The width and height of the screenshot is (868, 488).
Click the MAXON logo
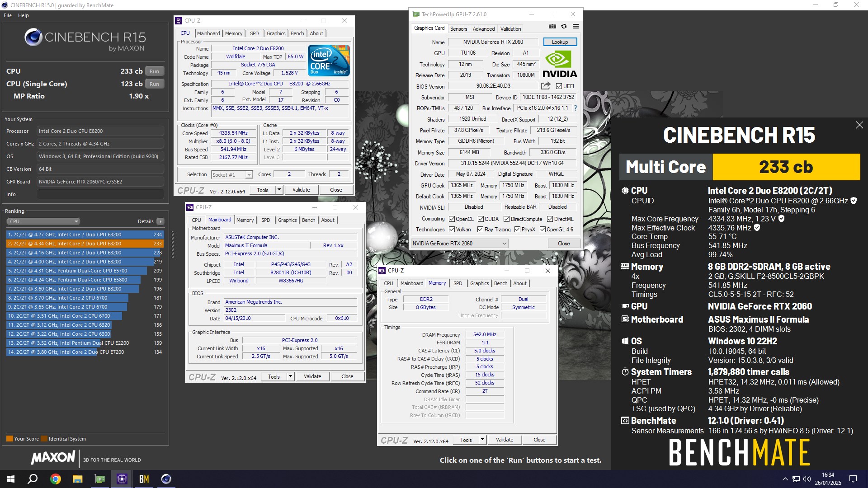[x=53, y=457]
